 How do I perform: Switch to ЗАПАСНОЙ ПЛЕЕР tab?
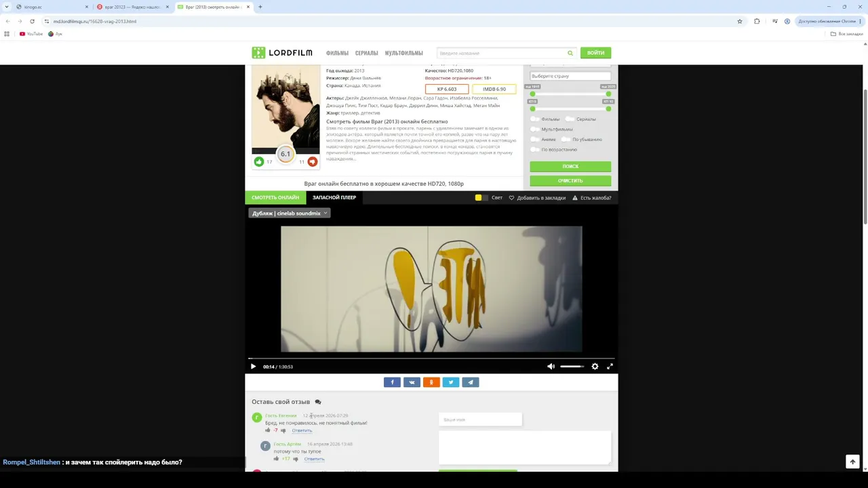(x=334, y=198)
